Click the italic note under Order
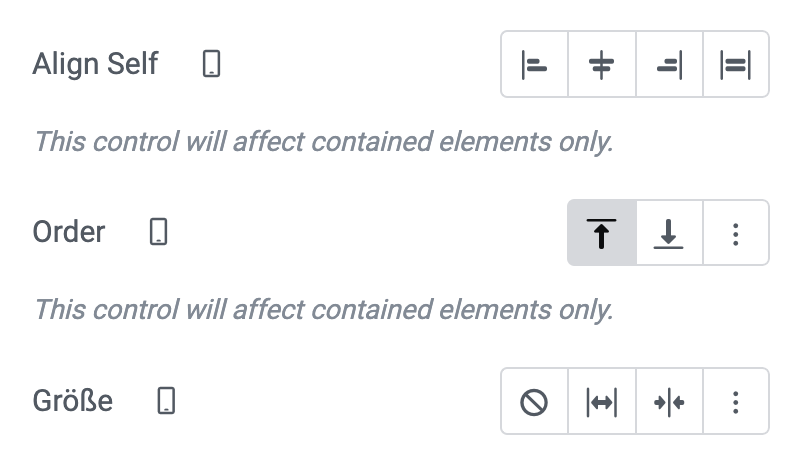The width and height of the screenshot is (806, 464). click(x=324, y=310)
